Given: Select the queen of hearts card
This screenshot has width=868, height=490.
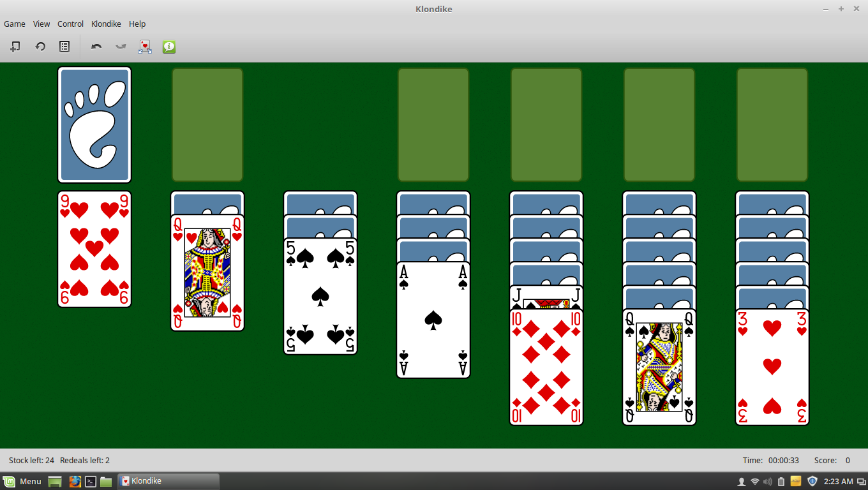Looking at the screenshot, I should [207, 272].
